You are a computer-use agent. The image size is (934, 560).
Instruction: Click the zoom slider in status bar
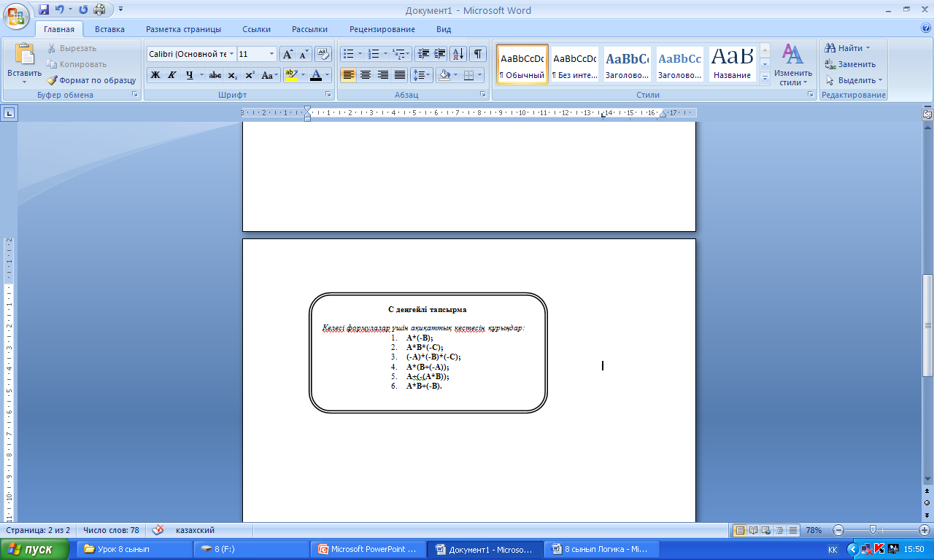pos(873,530)
